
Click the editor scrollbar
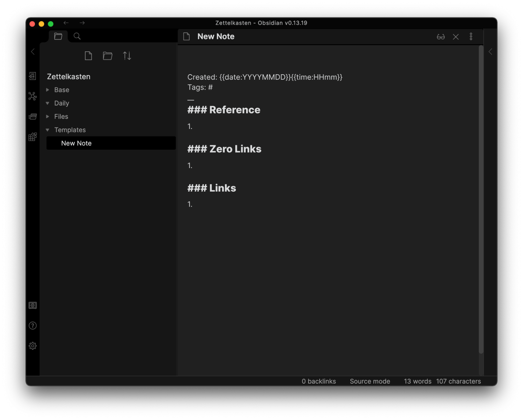pyautogui.click(x=481, y=199)
